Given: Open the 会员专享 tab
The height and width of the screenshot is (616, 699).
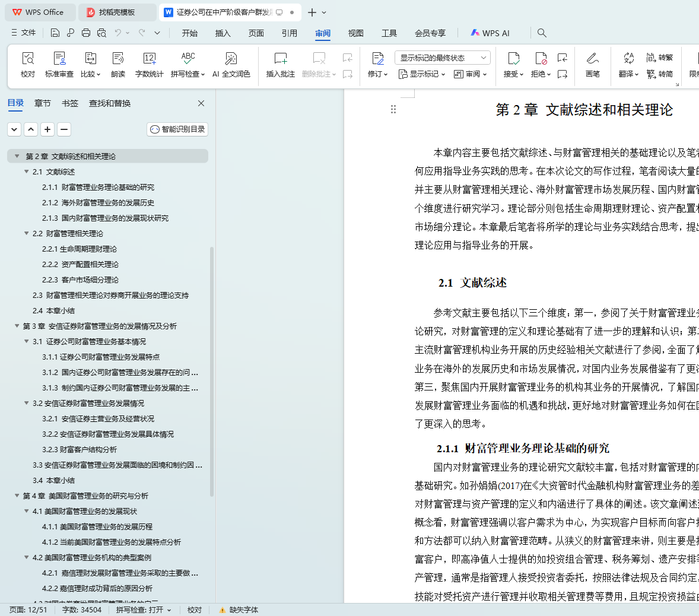Looking at the screenshot, I should point(430,33).
